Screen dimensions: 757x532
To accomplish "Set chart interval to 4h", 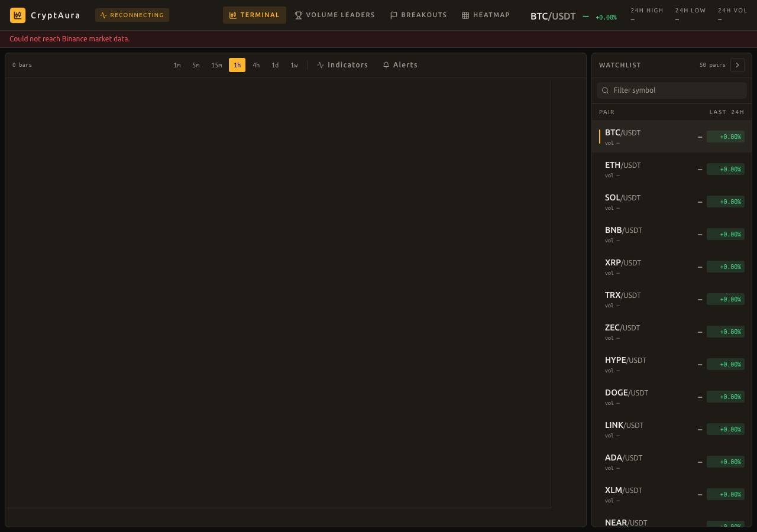I will click(256, 65).
